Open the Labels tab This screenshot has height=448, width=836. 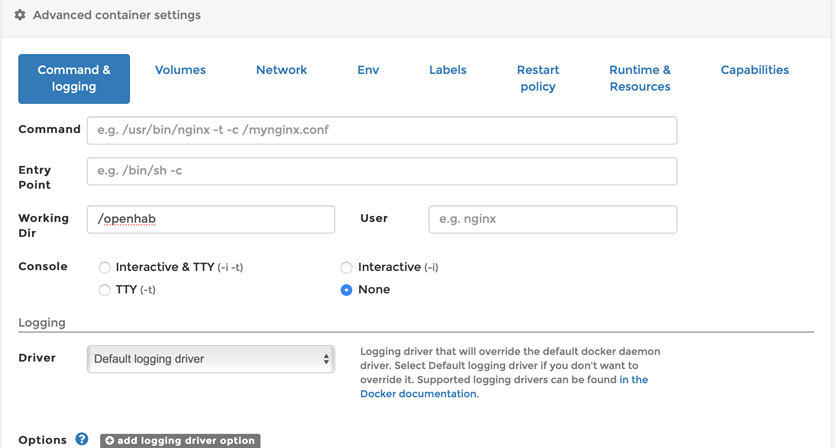click(447, 70)
